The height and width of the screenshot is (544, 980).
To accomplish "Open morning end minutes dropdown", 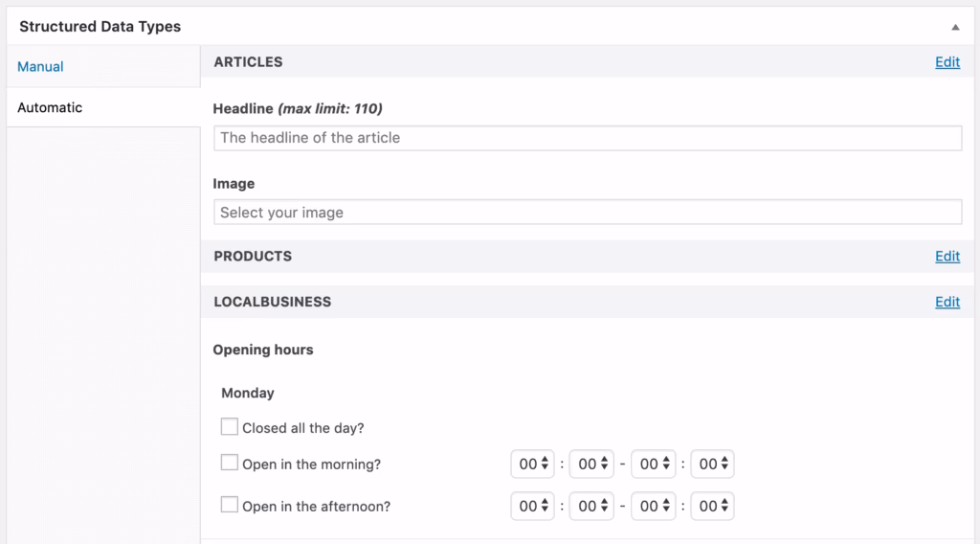I will pyautogui.click(x=712, y=465).
